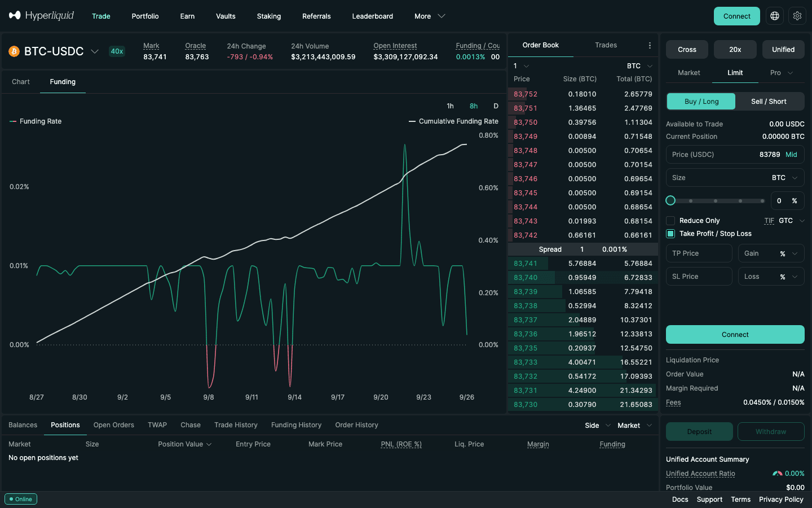Open positions Market filter dropdown

[x=634, y=426]
